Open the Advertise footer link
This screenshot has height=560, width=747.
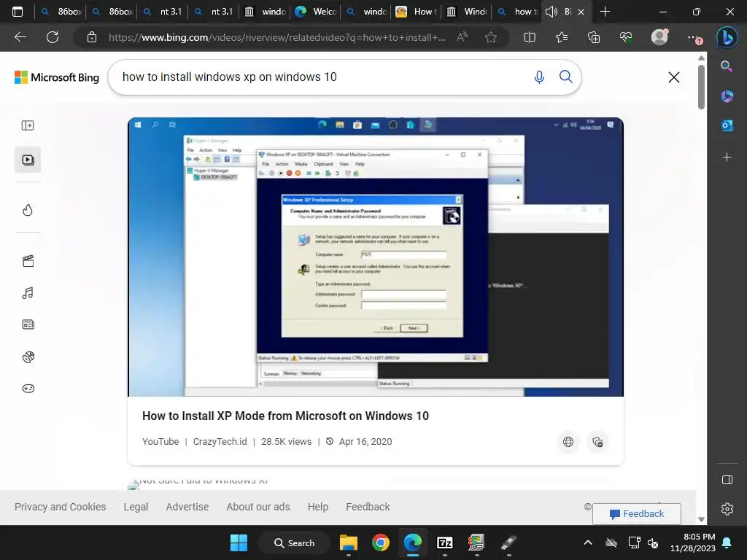point(187,507)
